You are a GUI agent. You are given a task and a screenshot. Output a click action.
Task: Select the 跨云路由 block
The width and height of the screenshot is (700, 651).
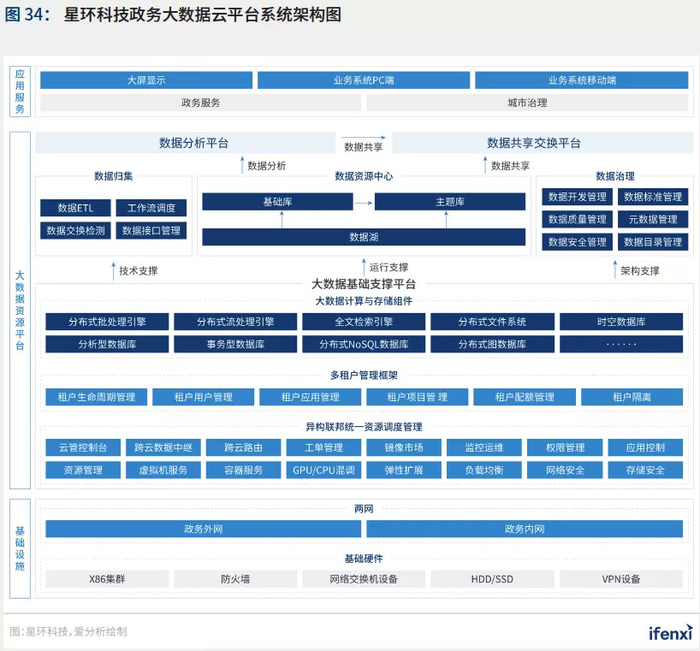(x=243, y=447)
